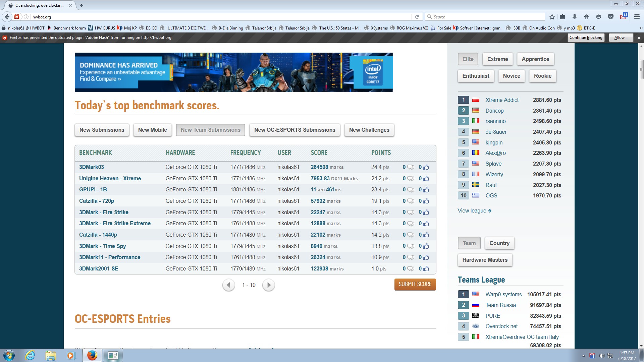Open the chat smiley toolbar icon
The height and width of the screenshot is (362, 644).
point(599,17)
